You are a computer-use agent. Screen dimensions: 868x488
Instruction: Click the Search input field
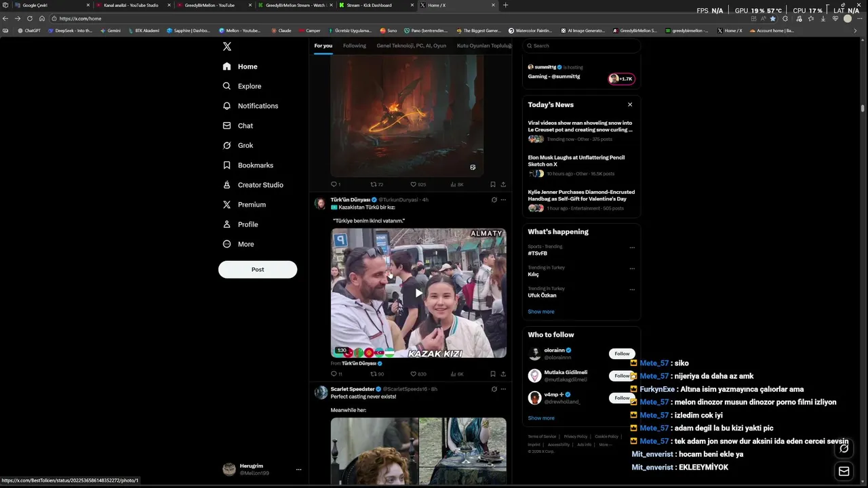(582, 45)
